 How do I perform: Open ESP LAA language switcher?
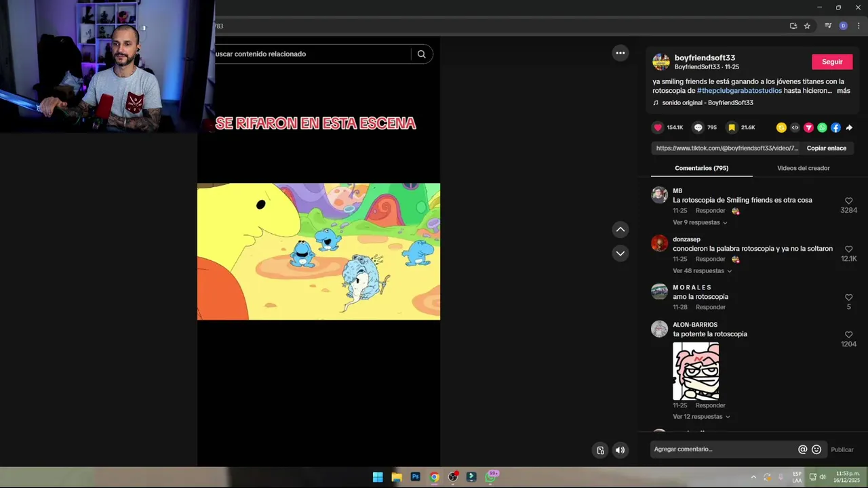797,477
